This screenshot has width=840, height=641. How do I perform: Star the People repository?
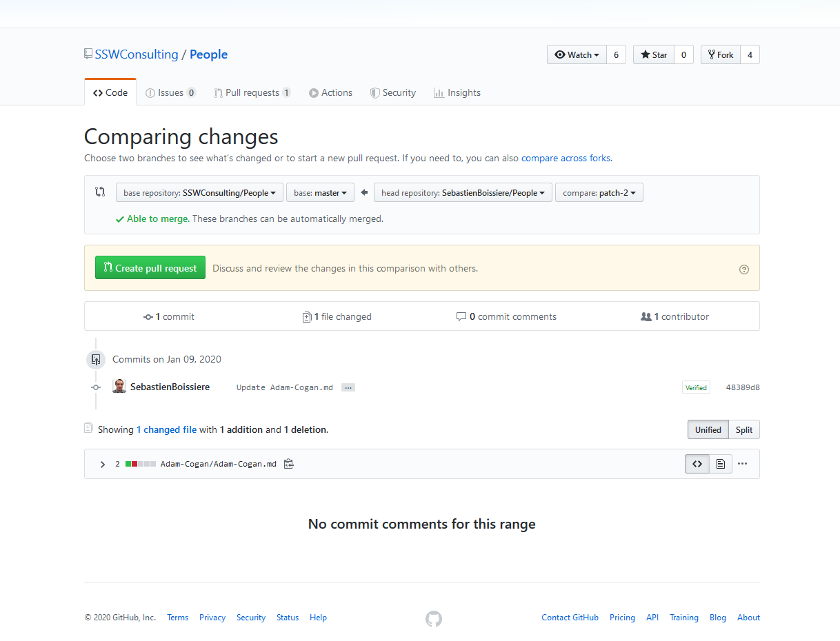[653, 54]
